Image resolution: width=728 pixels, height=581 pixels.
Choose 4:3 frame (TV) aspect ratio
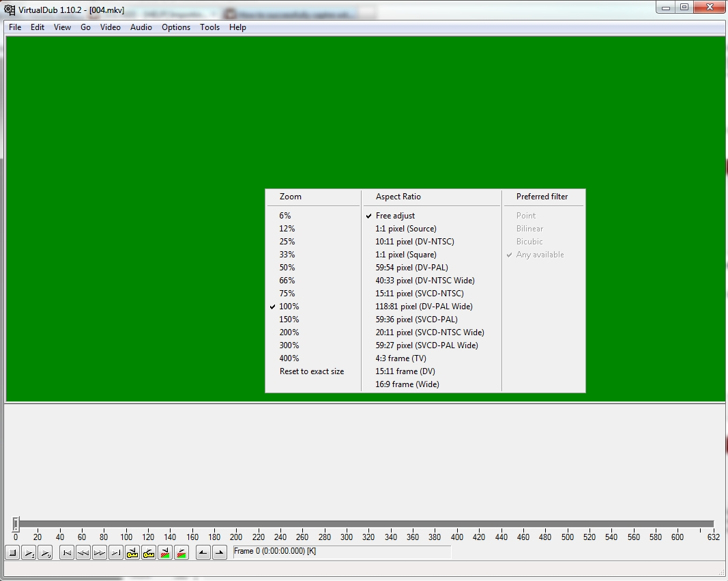[432, 358]
